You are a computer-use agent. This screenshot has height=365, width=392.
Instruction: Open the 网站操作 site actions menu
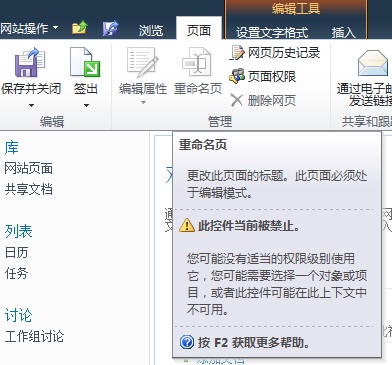pos(29,28)
